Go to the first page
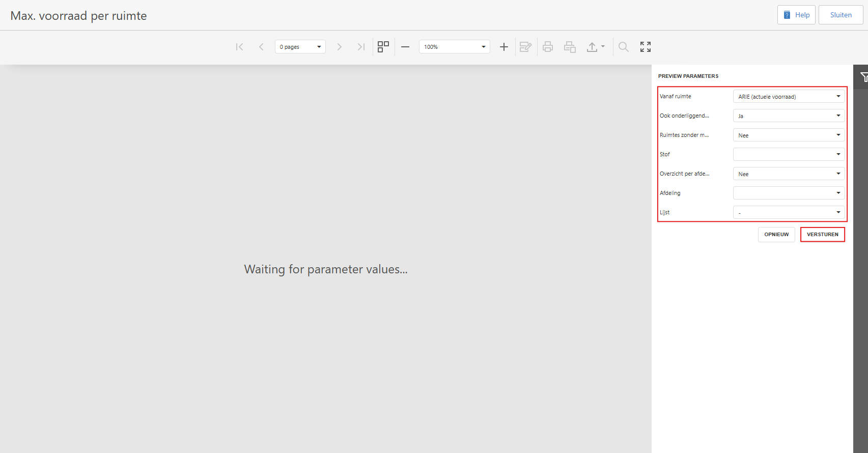868x453 pixels. click(239, 47)
